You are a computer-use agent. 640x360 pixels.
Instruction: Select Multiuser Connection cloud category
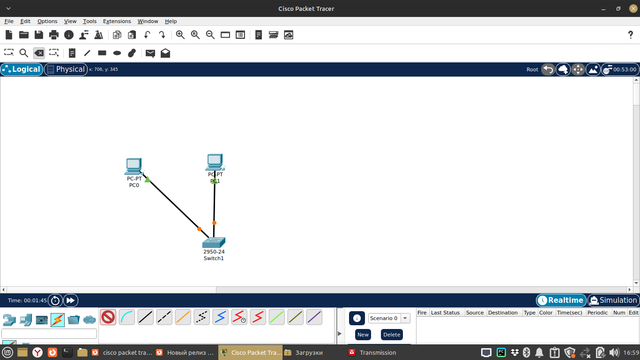click(90, 320)
